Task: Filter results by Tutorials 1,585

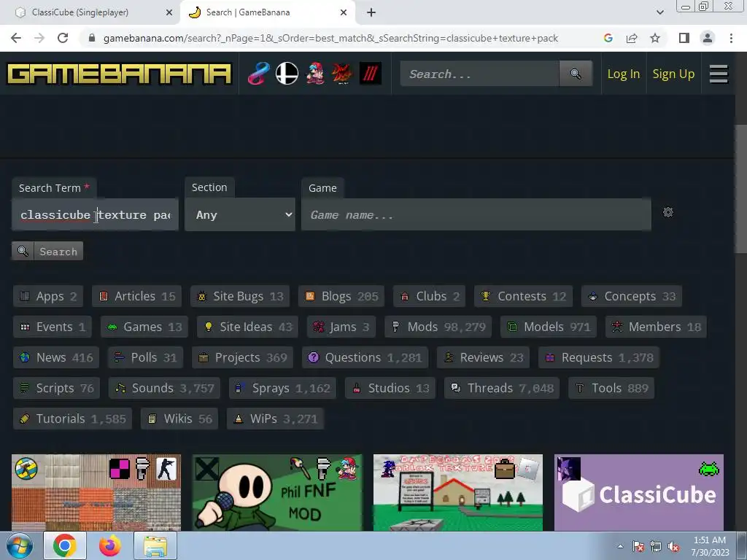Action: [72, 419]
